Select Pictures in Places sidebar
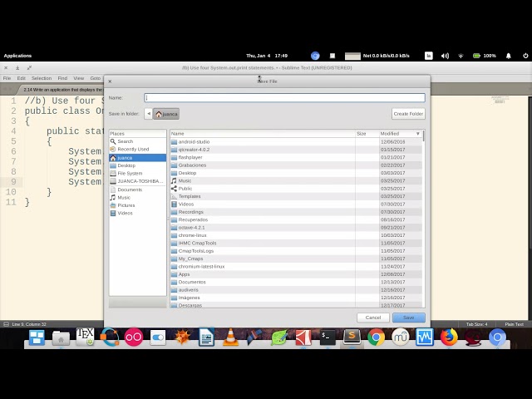The width and height of the screenshot is (532, 399). (138, 205)
